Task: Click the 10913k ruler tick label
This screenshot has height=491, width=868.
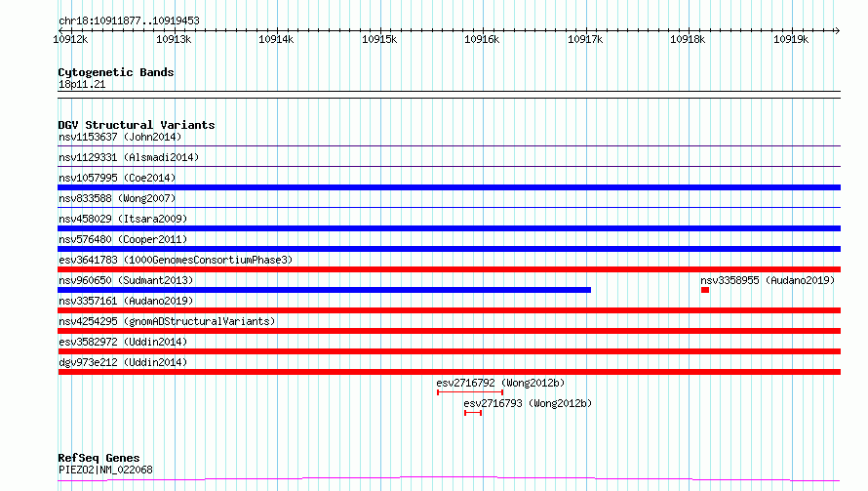Action: tap(174, 39)
